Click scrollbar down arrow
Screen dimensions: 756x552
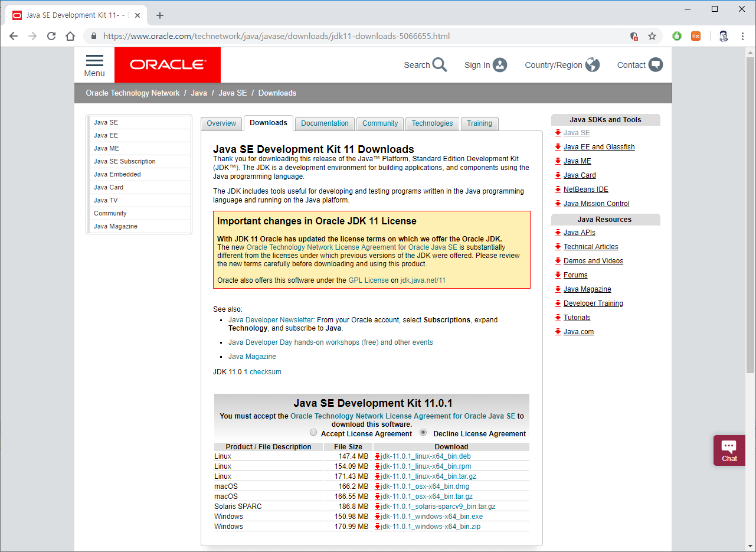750,547
